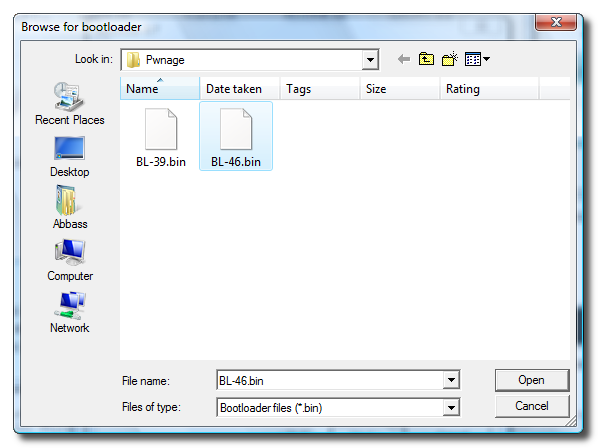Click into the File name text field
598x448 pixels.
click(330, 380)
